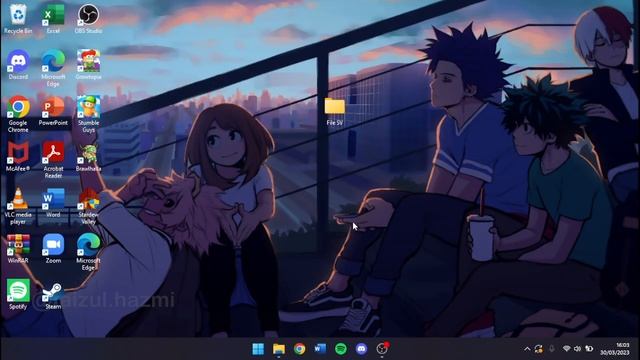
Task: Open Spotify from the taskbar
Action: tap(341, 349)
